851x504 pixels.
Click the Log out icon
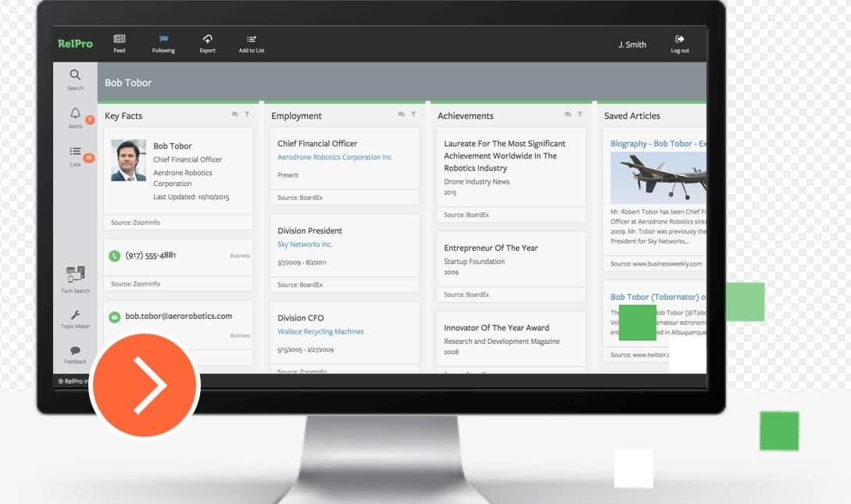pos(680,39)
